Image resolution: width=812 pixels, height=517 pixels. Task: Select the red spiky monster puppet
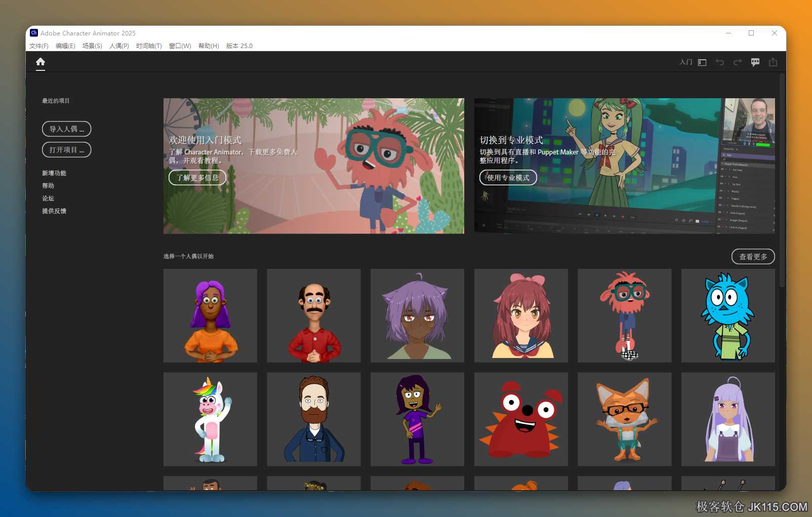coord(521,419)
